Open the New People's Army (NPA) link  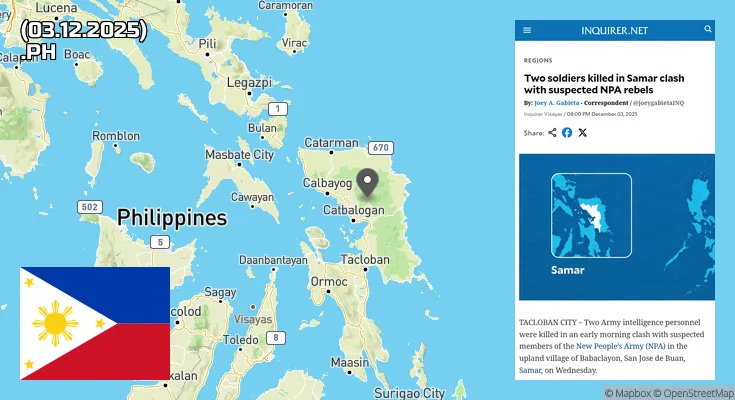click(620, 346)
